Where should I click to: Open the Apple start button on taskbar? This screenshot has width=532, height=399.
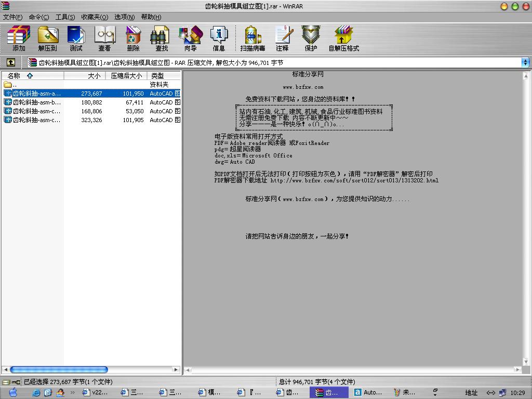13,392
